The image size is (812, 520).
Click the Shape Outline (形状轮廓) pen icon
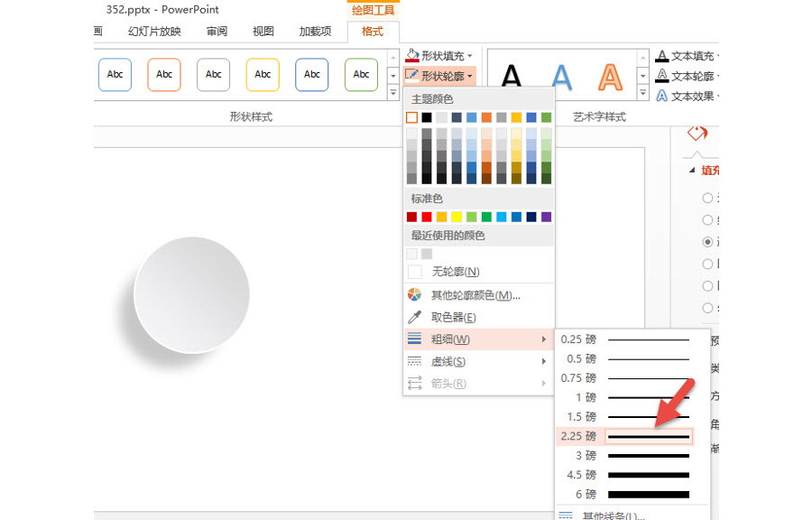pos(412,76)
